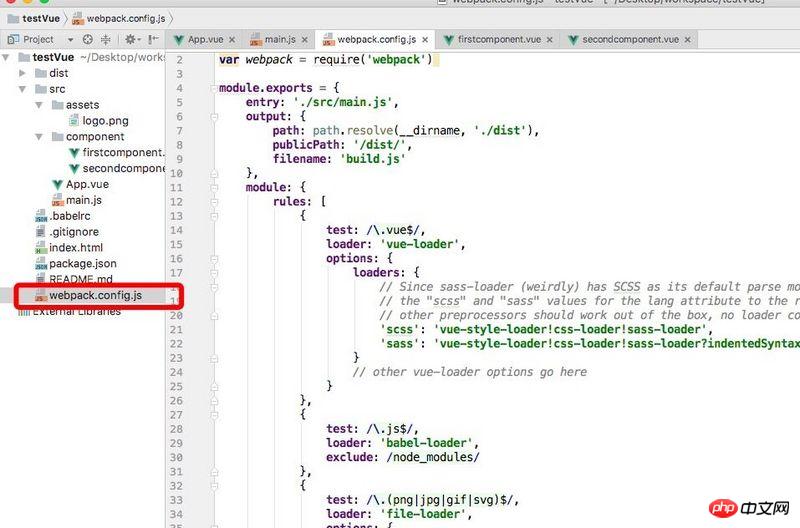Fold the options block at line 16
Viewport: 800px width, 528px height.
coord(214,259)
